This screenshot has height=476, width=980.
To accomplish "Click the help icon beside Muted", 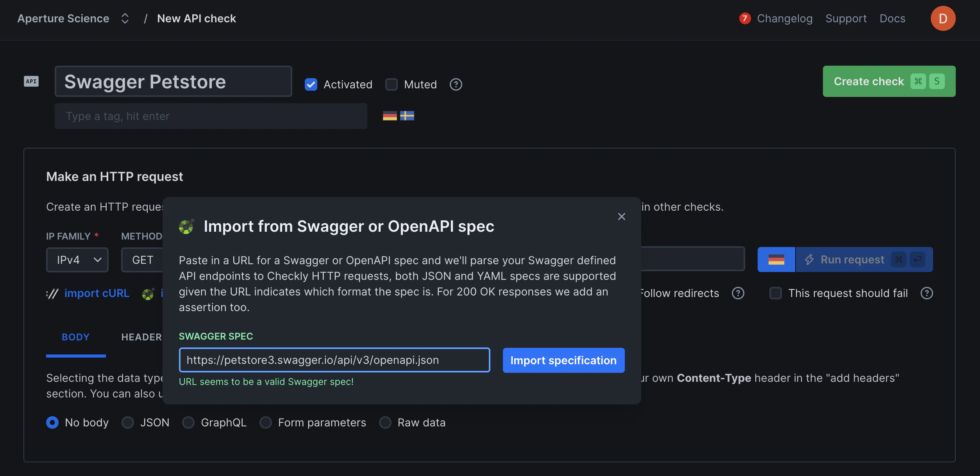I will tap(456, 84).
